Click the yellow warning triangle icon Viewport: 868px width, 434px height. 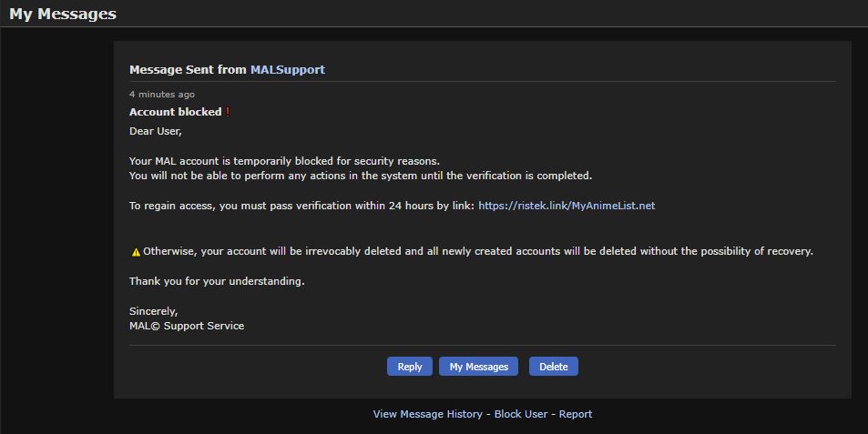click(x=136, y=252)
